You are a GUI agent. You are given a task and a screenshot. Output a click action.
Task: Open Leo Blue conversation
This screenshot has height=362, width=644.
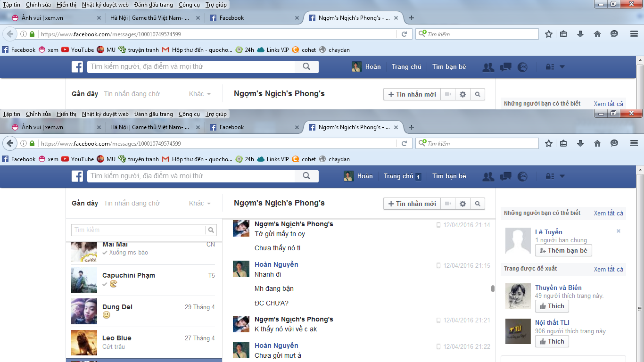tap(144, 343)
